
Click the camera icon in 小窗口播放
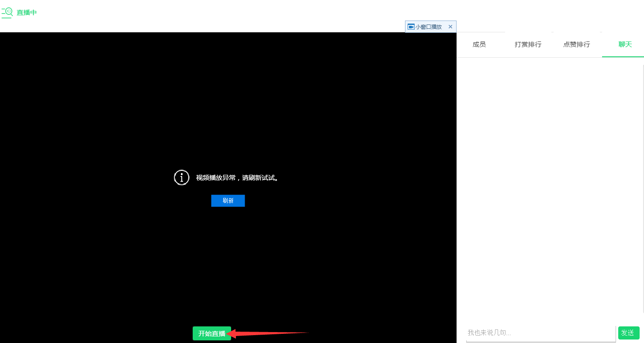coord(411,27)
